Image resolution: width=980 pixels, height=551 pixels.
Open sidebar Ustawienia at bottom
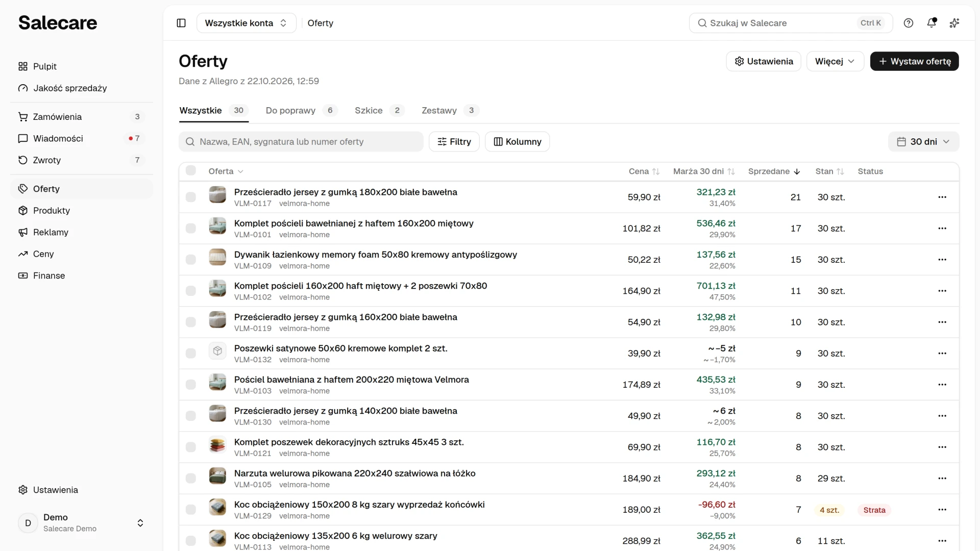click(x=82, y=490)
